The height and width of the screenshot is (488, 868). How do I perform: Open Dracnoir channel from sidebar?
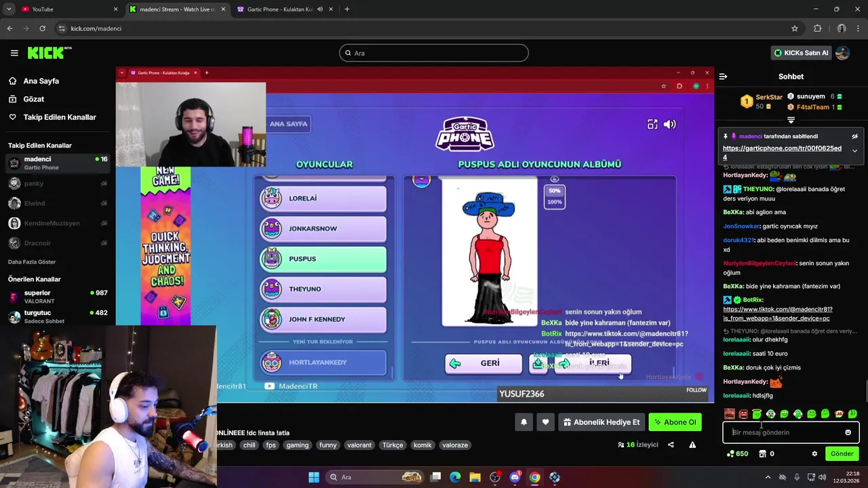(x=58, y=243)
